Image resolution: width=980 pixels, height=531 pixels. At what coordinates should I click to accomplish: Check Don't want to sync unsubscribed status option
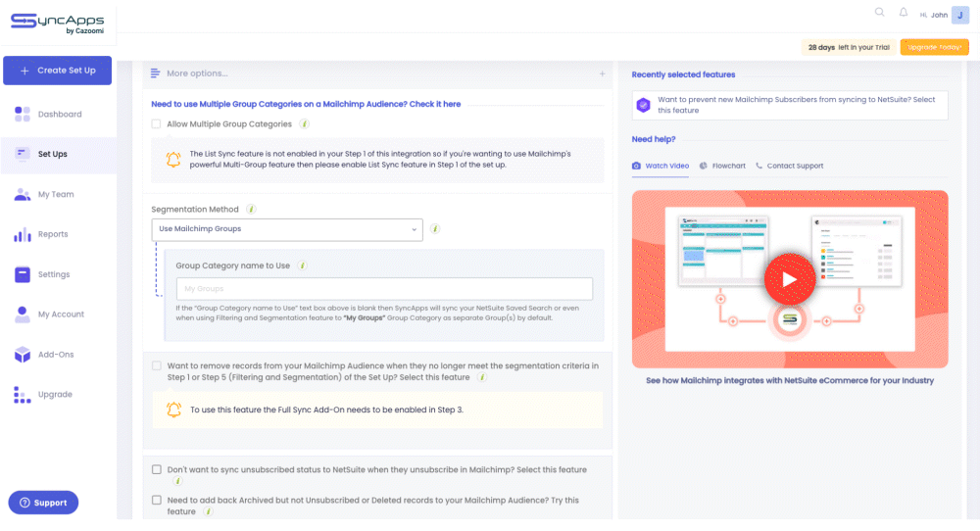[156, 470]
